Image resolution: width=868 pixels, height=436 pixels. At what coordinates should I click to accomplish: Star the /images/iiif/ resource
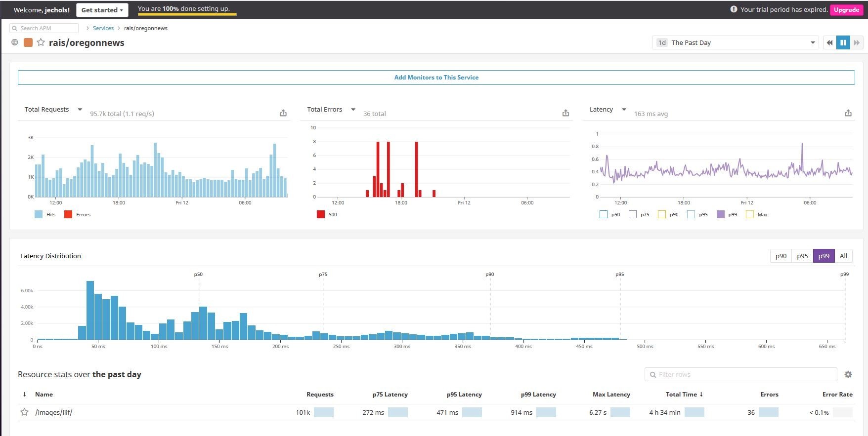tap(24, 412)
